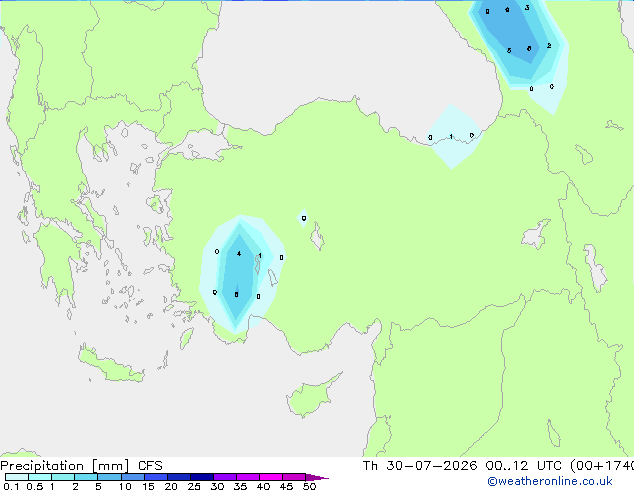The image size is (634, 490).
Task: Open the weatheronline.co.uk copyright link
Action: point(550,481)
